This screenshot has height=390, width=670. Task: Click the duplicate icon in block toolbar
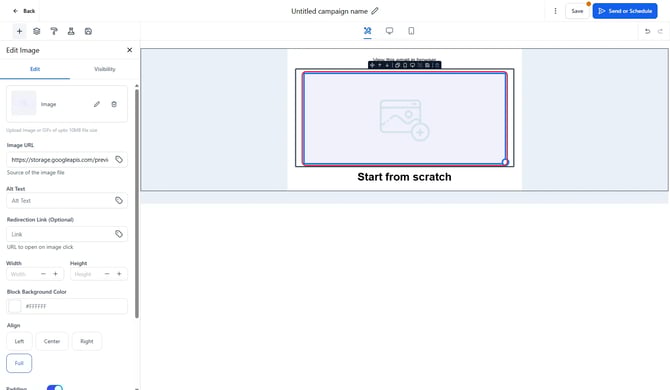[x=397, y=65]
